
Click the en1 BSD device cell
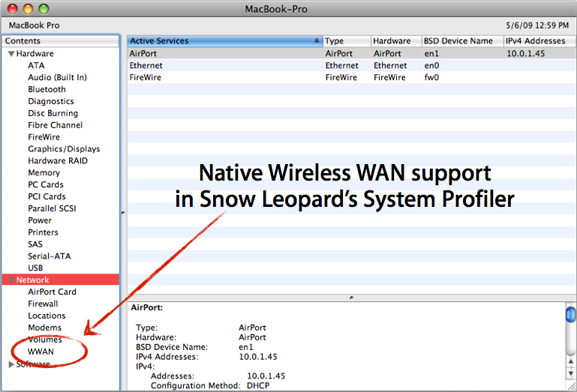431,54
